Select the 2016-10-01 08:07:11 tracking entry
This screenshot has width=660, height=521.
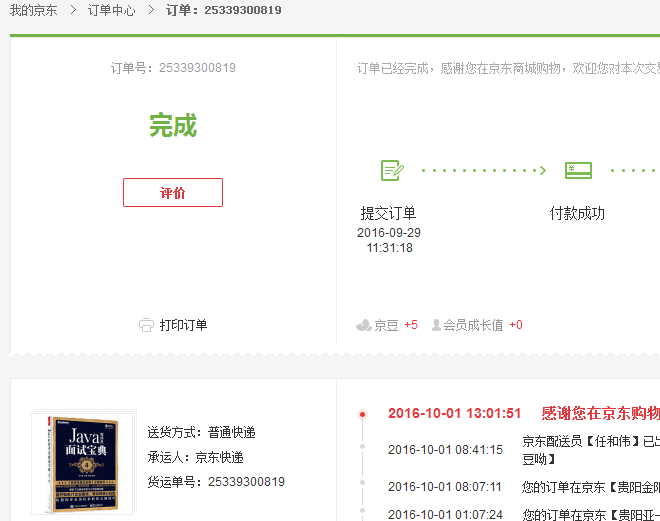[445, 487]
